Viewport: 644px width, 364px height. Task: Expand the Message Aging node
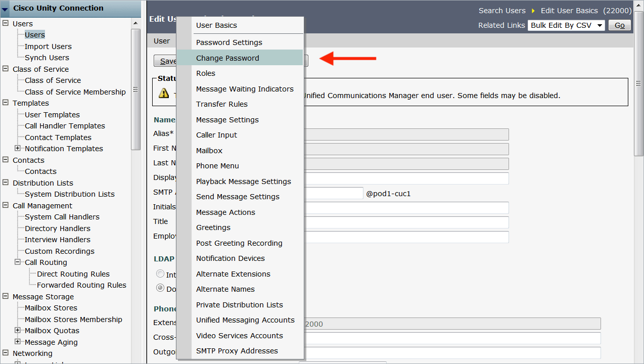point(18,342)
